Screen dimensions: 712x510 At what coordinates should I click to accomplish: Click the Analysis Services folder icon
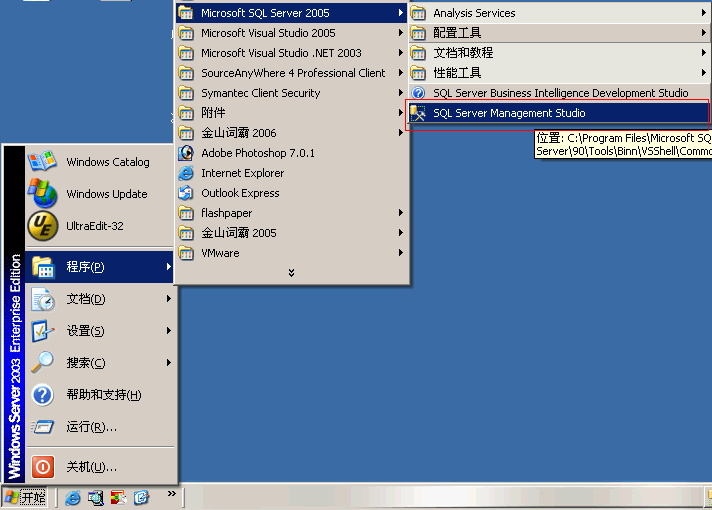[418, 13]
